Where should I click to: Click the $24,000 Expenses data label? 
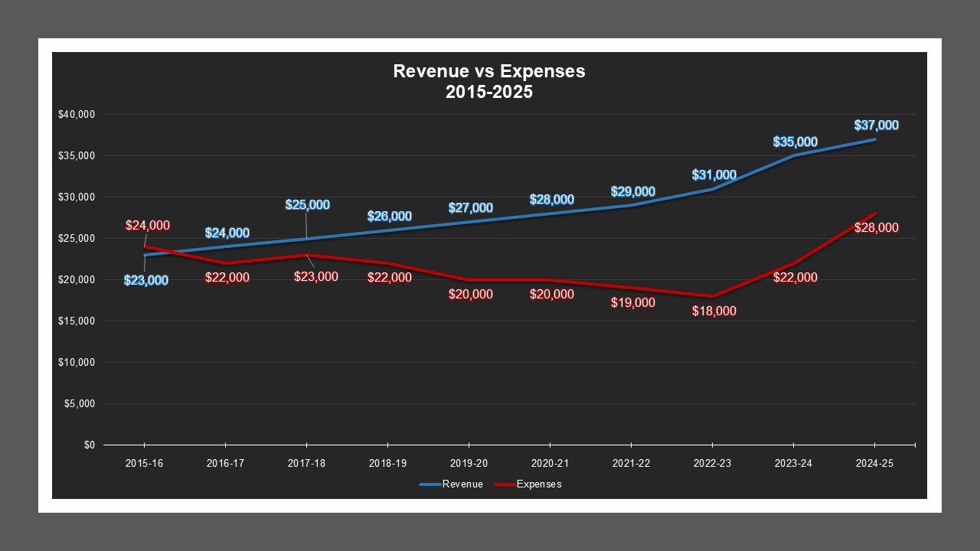point(149,226)
